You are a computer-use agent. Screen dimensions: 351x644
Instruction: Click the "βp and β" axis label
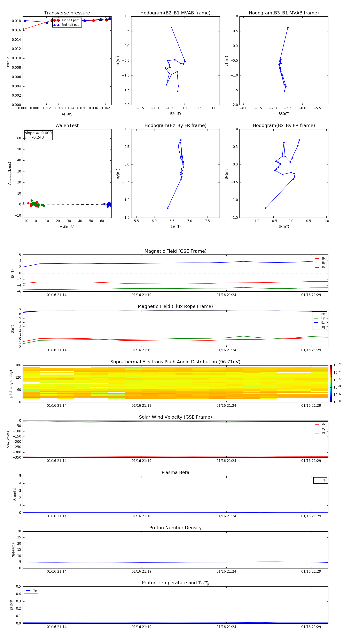pos(14,494)
